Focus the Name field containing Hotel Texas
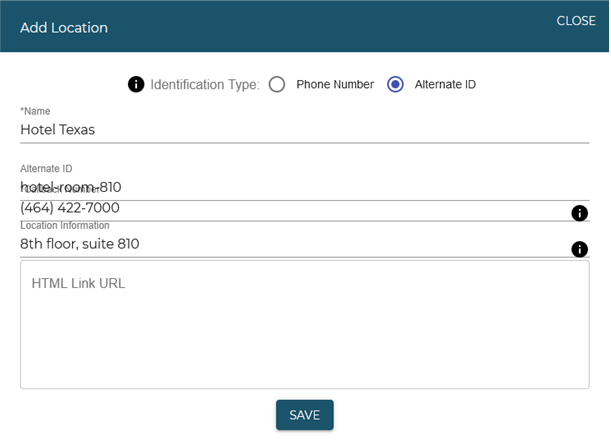 [x=300, y=129]
